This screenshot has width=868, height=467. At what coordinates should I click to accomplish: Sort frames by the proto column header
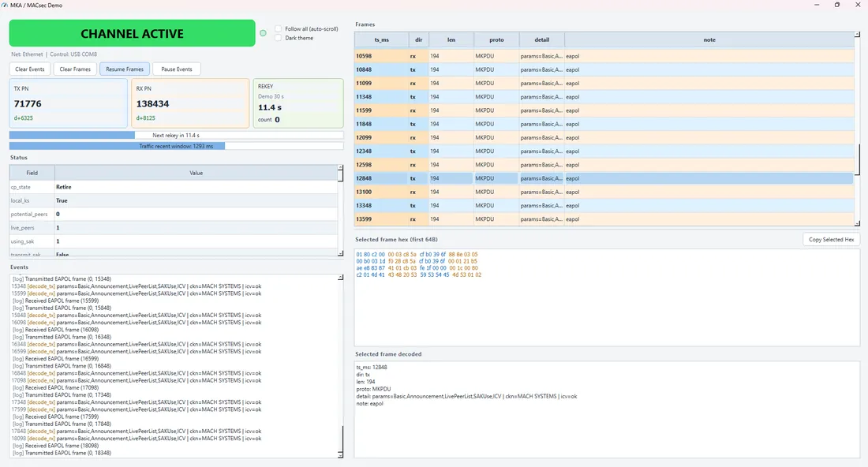(496, 40)
